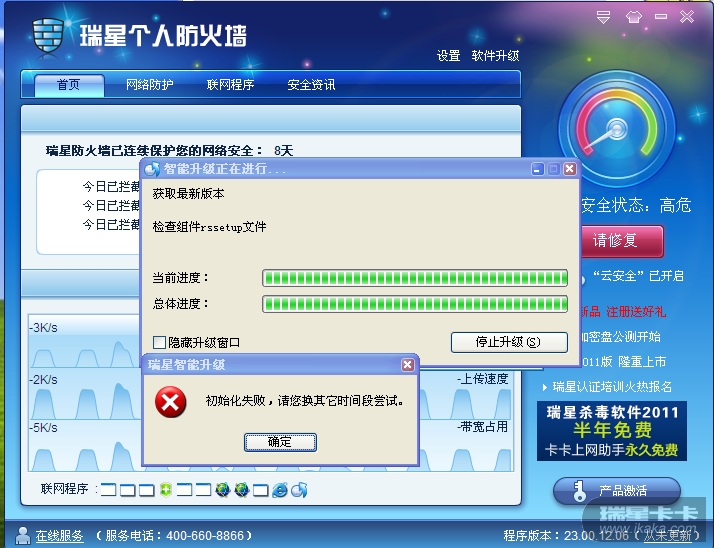Click the 停止升级(S) button
This screenshot has width=714, height=548.
click(509, 342)
